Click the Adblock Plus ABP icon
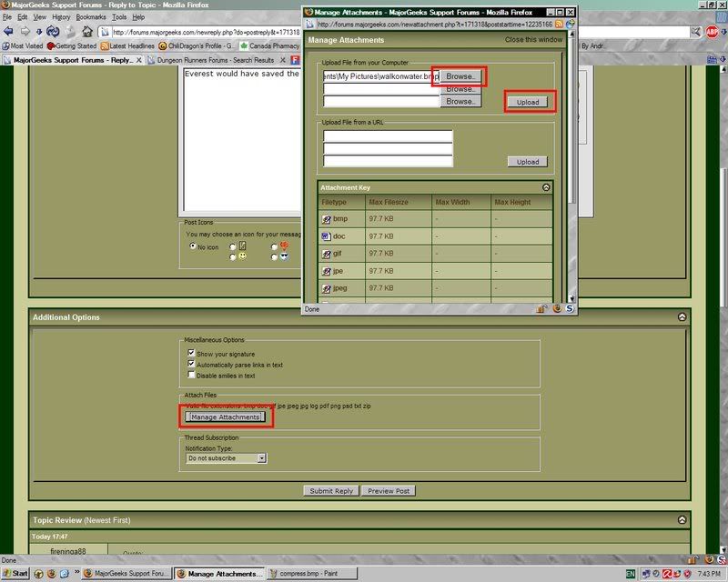728x582 pixels. point(712,32)
